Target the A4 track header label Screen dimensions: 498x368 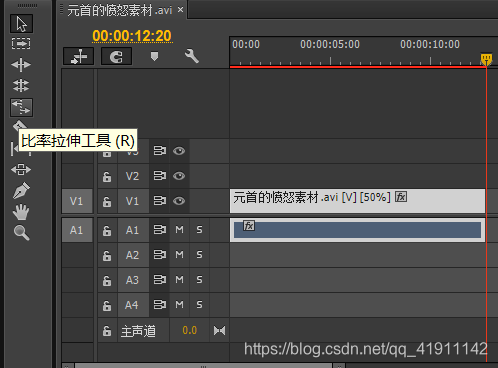point(133,305)
